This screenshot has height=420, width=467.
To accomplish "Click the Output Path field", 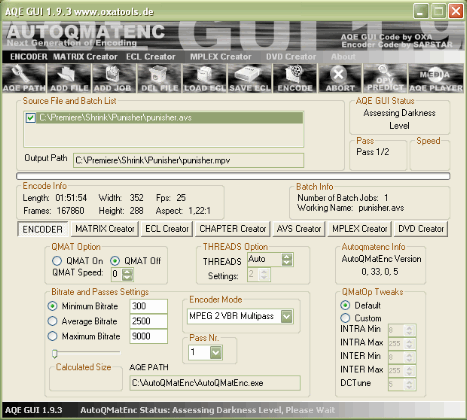I will pyautogui.click(x=188, y=160).
